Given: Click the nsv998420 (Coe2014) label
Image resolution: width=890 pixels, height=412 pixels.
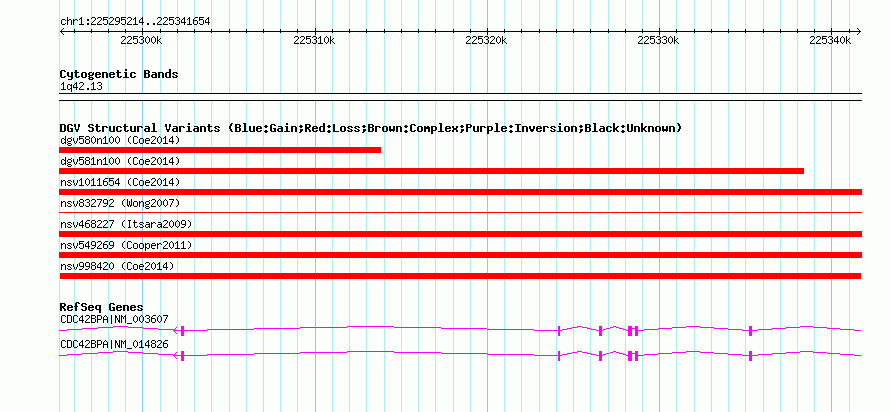Looking at the screenshot, I should tap(117, 266).
